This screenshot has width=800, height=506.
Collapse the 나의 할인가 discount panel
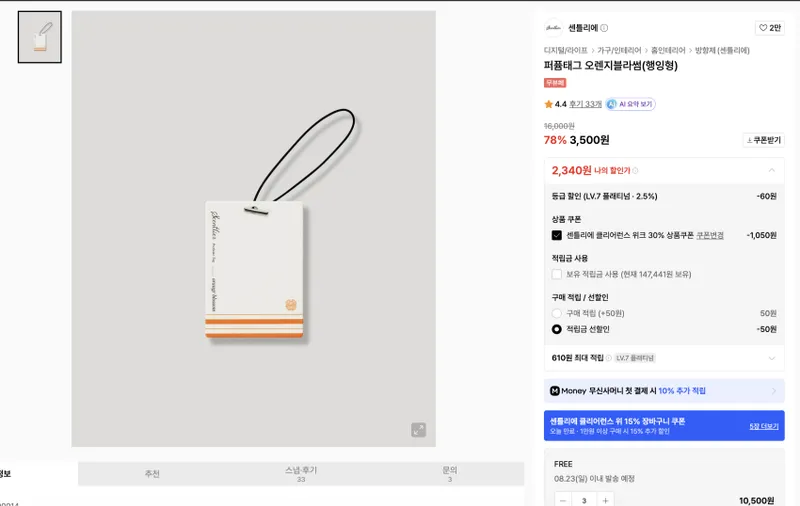[771, 170]
